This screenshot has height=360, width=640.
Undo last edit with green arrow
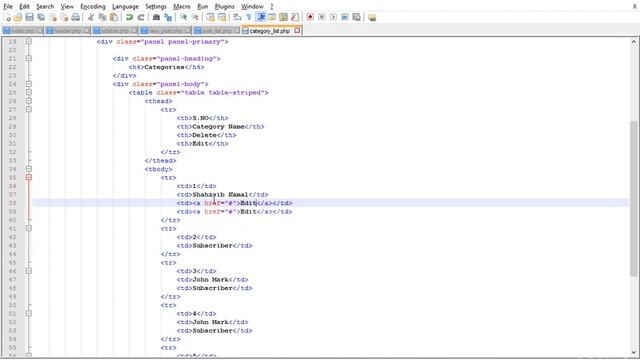[x=129, y=17]
